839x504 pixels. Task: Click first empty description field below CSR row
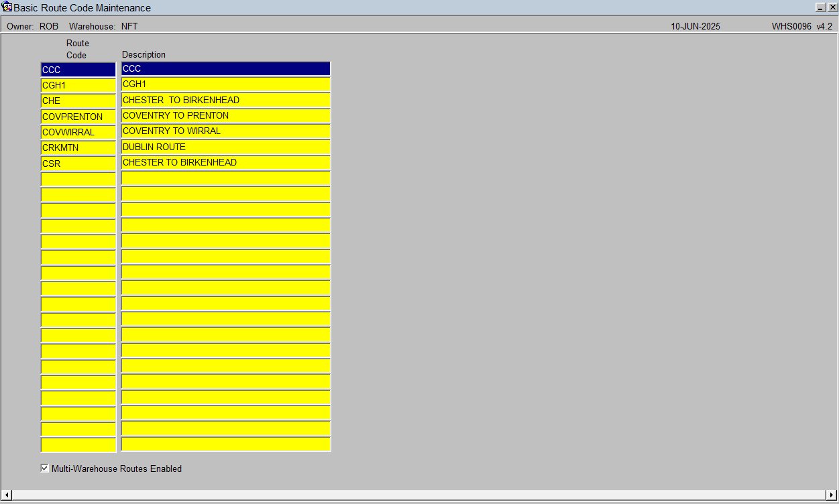226,178
